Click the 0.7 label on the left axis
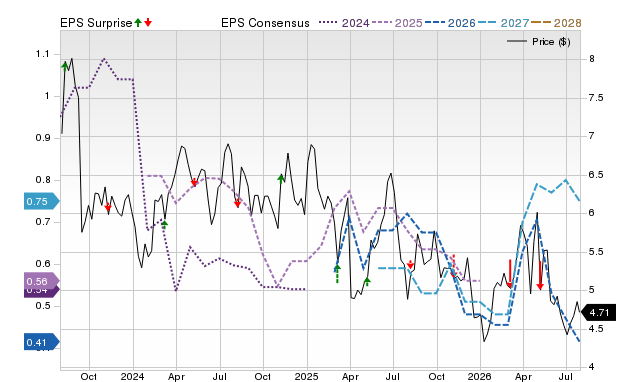This screenshot has width=640, height=382. tap(42, 222)
